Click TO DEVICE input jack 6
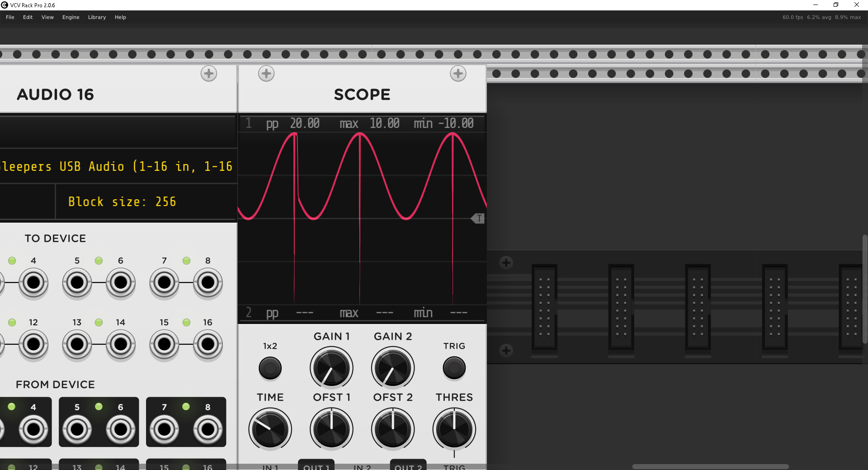Image resolution: width=868 pixels, height=470 pixels. tap(121, 283)
